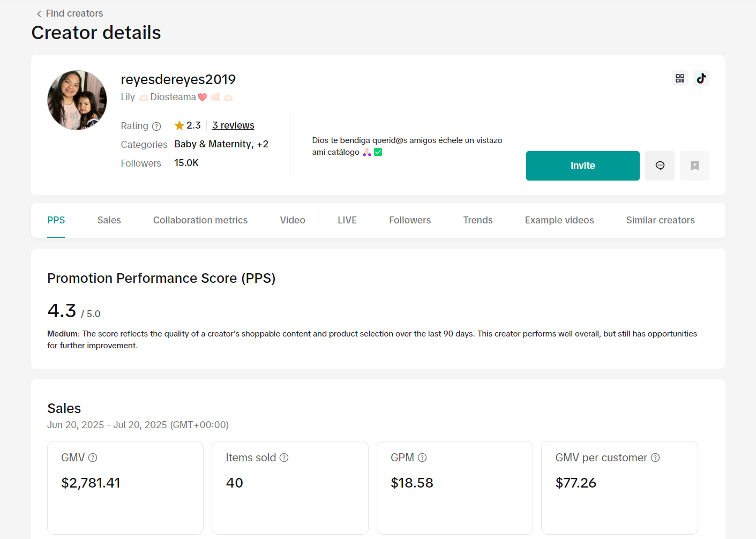Click the creator's profile photo
Screen dimensions: 756x539
pos(77,100)
